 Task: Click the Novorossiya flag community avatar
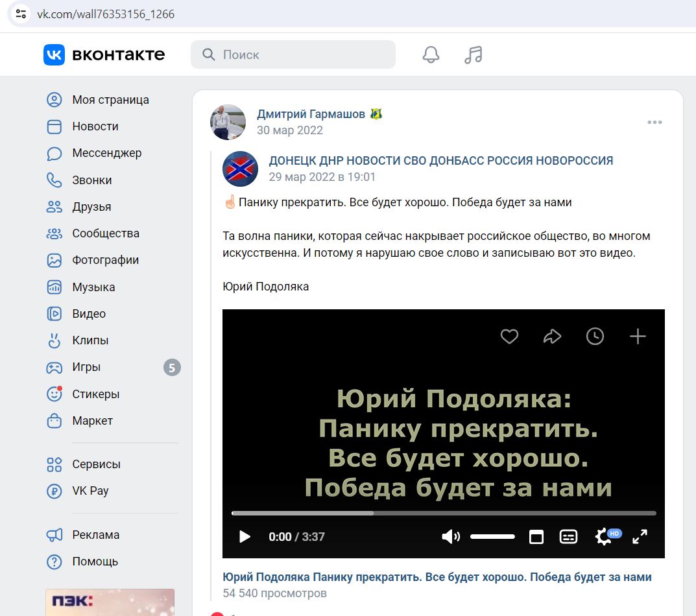click(240, 169)
